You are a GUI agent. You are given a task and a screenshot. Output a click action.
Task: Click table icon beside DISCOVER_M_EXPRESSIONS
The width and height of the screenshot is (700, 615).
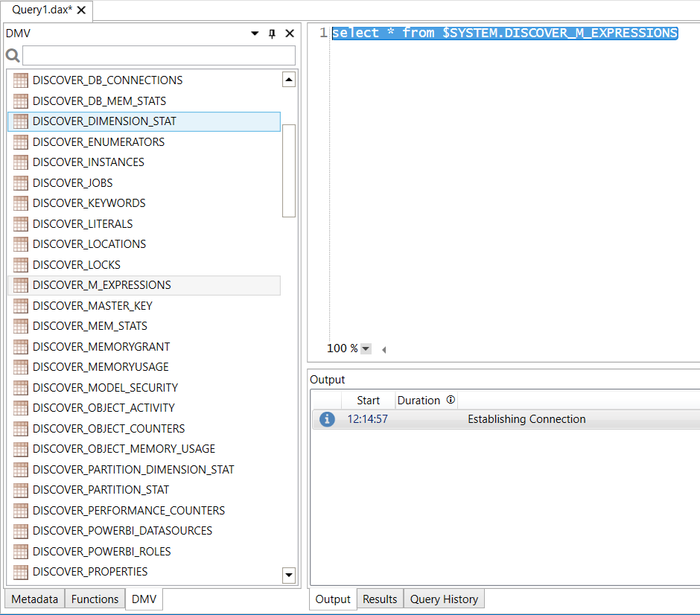[x=21, y=285]
